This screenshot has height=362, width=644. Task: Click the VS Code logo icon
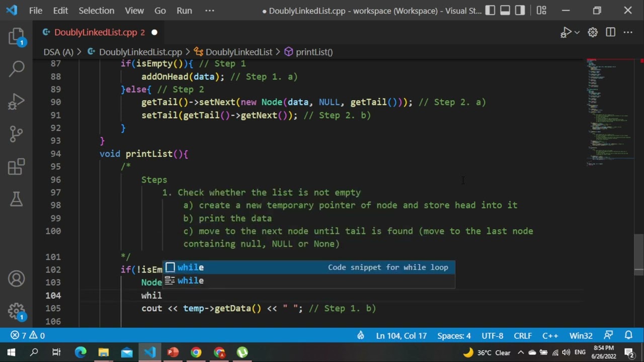[12, 11]
